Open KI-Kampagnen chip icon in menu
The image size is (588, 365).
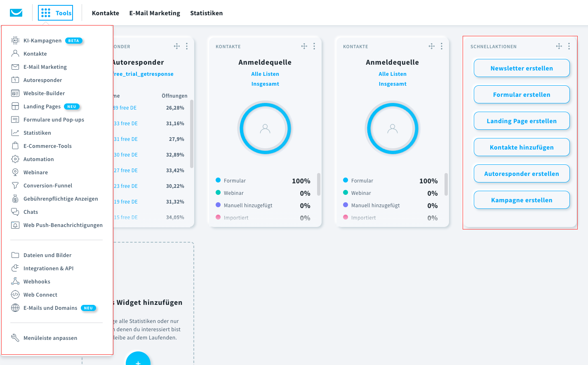(x=15, y=40)
